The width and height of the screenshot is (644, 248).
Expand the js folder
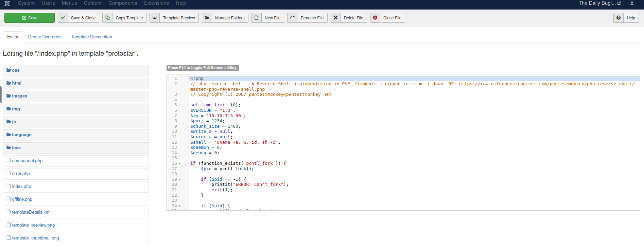pos(76,122)
